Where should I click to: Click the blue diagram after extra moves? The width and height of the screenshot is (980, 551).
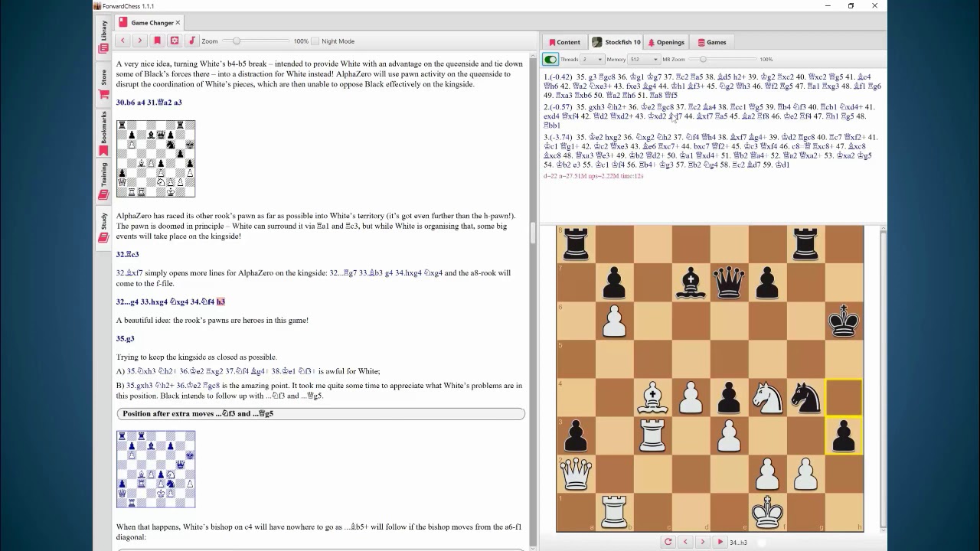[155, 469]
